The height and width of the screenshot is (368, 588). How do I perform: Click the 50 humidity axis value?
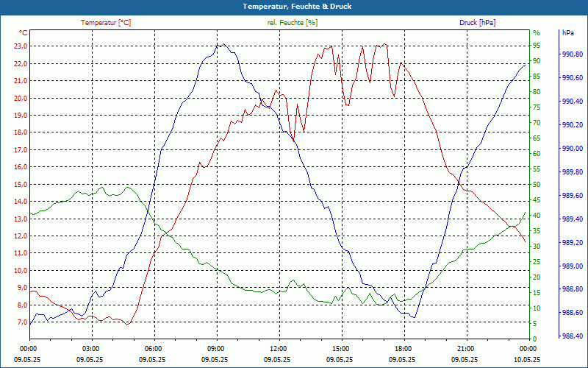(x=537, y=185)
